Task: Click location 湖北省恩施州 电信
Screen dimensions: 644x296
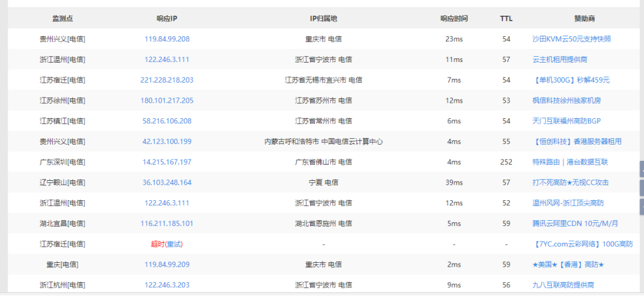Action: (323, 224)
